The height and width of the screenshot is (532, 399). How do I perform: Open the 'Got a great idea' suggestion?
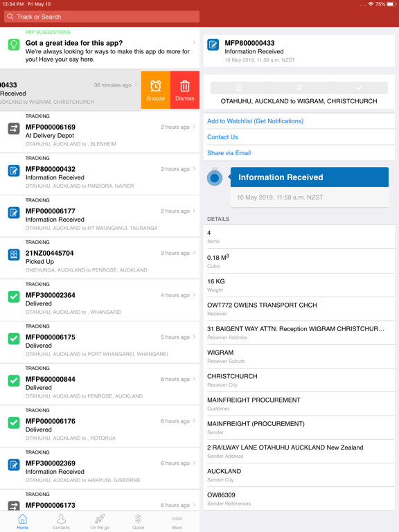coord(100,48)
